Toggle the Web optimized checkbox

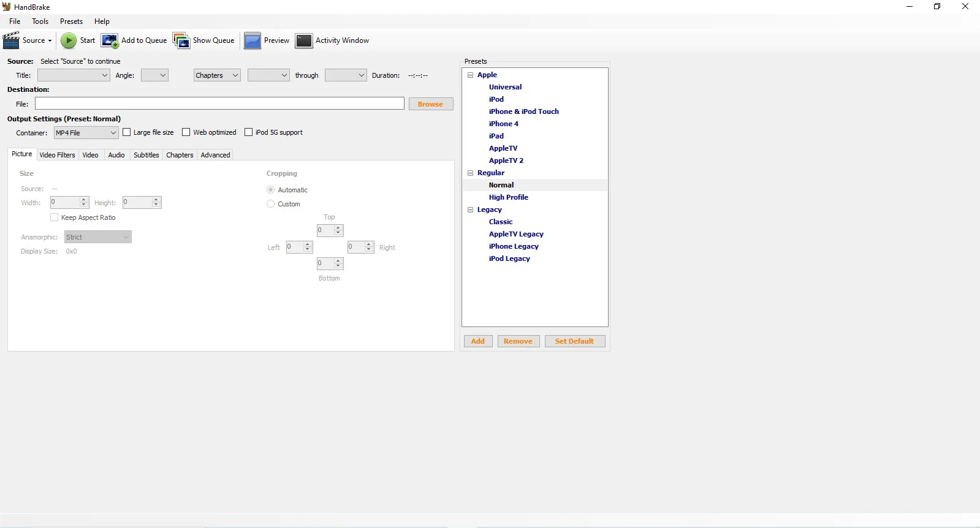click(x=186, y=132)
